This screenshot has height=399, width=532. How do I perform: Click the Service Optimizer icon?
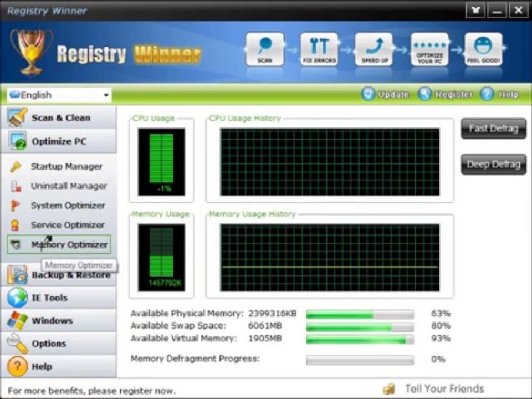pyautogui.click(x=15, y=225)
